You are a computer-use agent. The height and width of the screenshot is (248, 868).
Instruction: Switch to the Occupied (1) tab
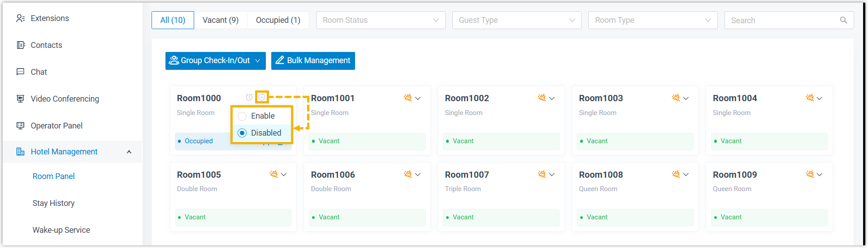278,20
